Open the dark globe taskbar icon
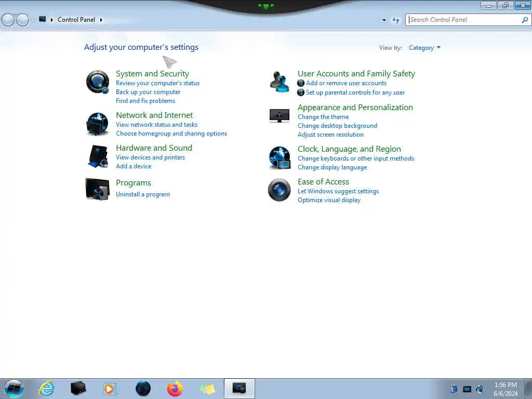The height and width of the screenshot is (399, 532). click(x=143, y=389)
